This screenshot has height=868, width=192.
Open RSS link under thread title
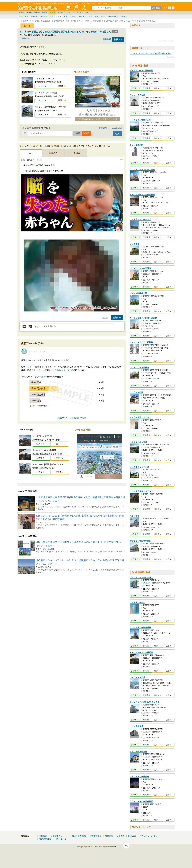click(x=28, y=38)
